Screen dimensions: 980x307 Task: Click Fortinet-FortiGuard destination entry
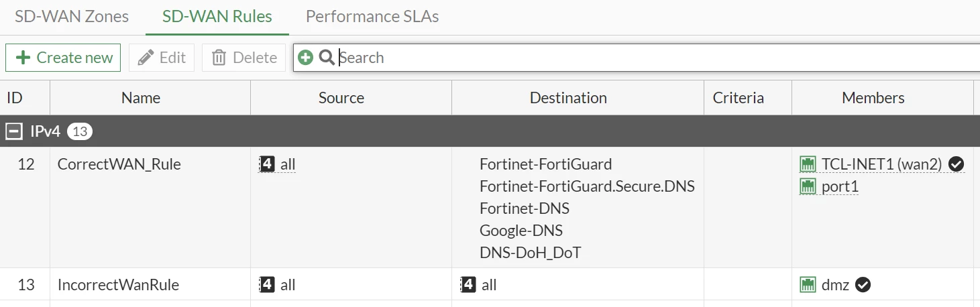546,164
